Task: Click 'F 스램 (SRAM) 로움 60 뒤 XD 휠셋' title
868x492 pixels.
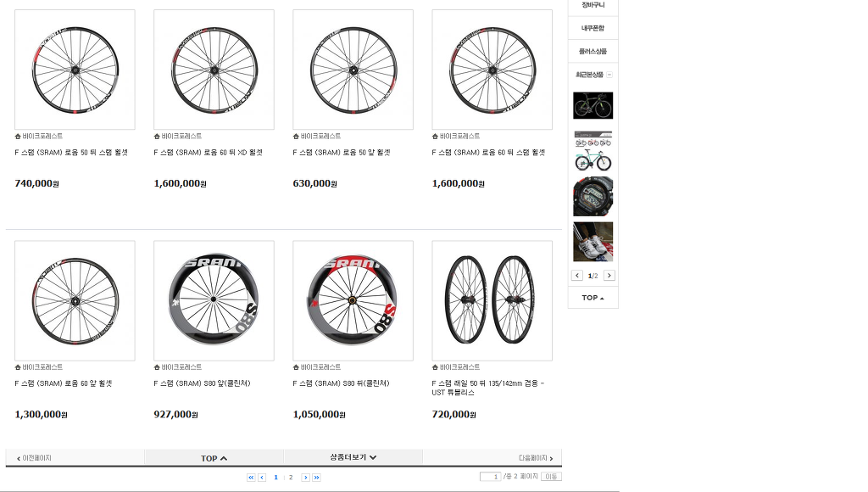Action: pyautogui.click(x=209, y=153)
